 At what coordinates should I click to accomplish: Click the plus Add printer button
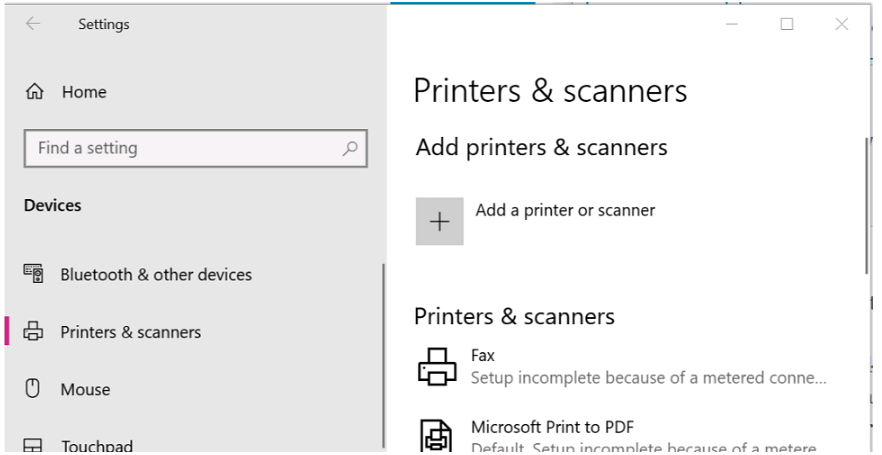pos(440,222)
